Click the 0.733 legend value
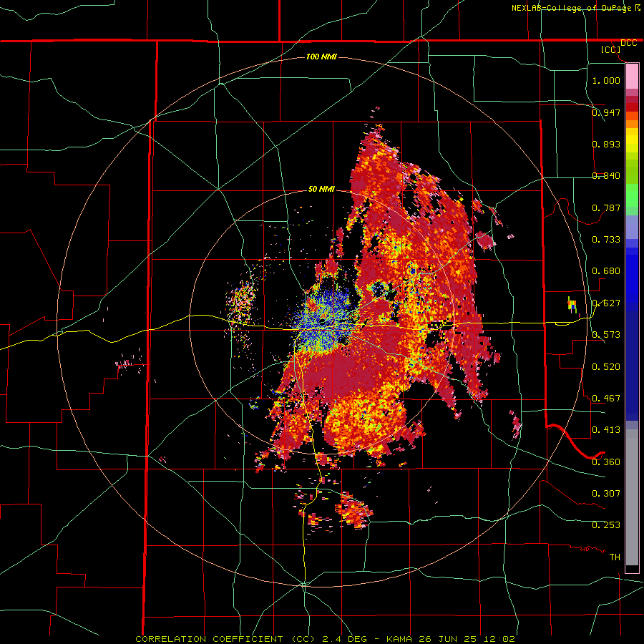Image resolution: width=644 pixels, height=644 pixels. (x=606, y=240)
